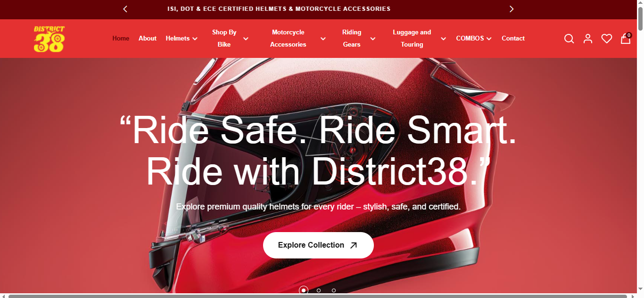Open the user account icon
This screenshot has height=298, width=644.
pyautogui.click(x=588, y=39)
